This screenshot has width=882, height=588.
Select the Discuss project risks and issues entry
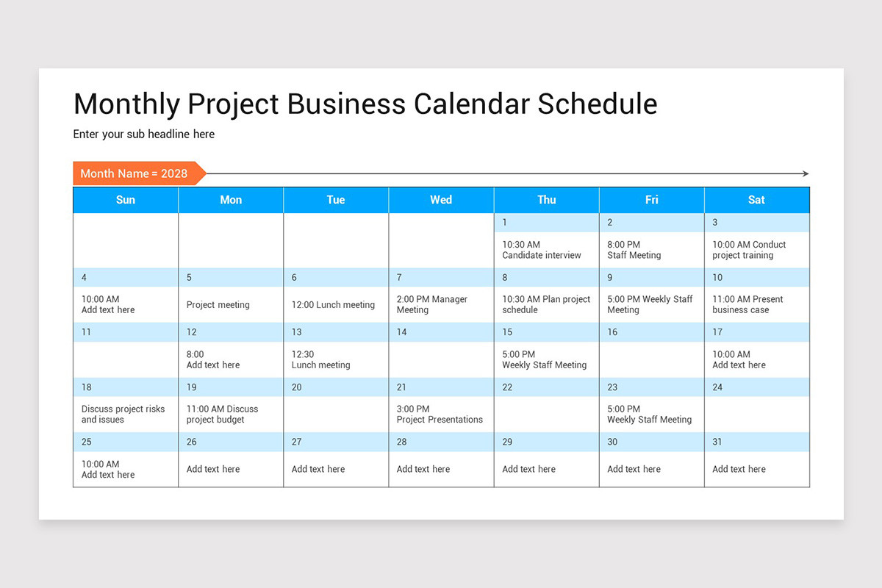point(123,415)
